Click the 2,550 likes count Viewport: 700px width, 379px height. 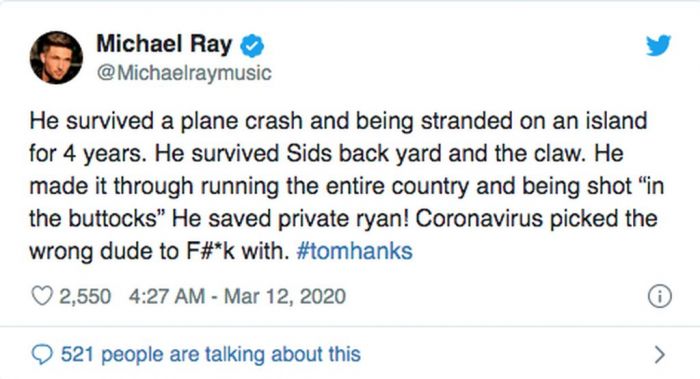(x=85, y=297)
